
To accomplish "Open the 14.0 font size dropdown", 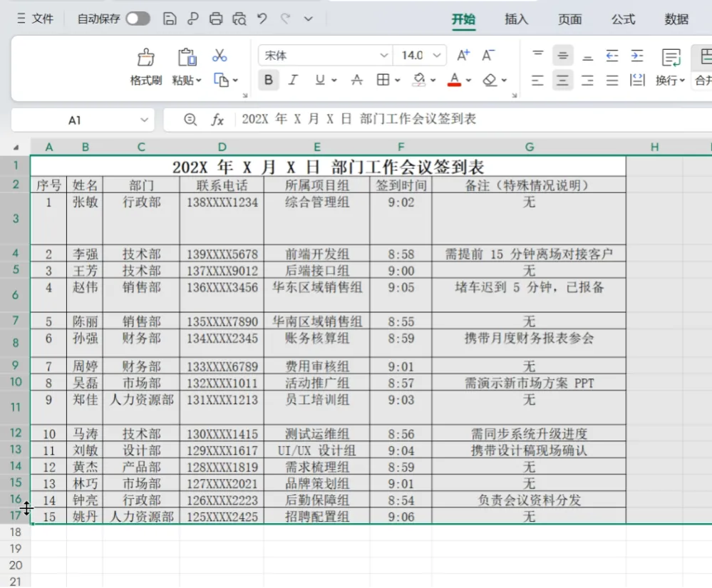I will tap(436, 56).
